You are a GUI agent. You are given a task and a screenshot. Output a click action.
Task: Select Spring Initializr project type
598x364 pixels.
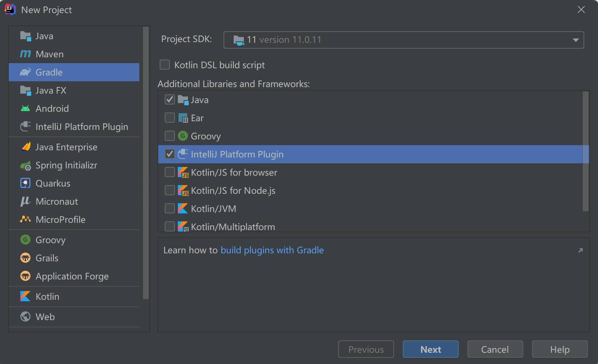pyautogui.click(x=74, y=165)
